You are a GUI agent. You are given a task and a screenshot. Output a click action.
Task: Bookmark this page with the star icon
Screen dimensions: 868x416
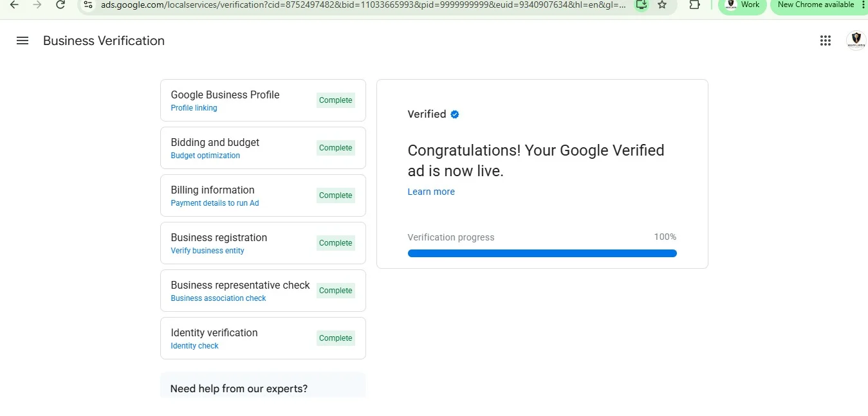[662, 5]
